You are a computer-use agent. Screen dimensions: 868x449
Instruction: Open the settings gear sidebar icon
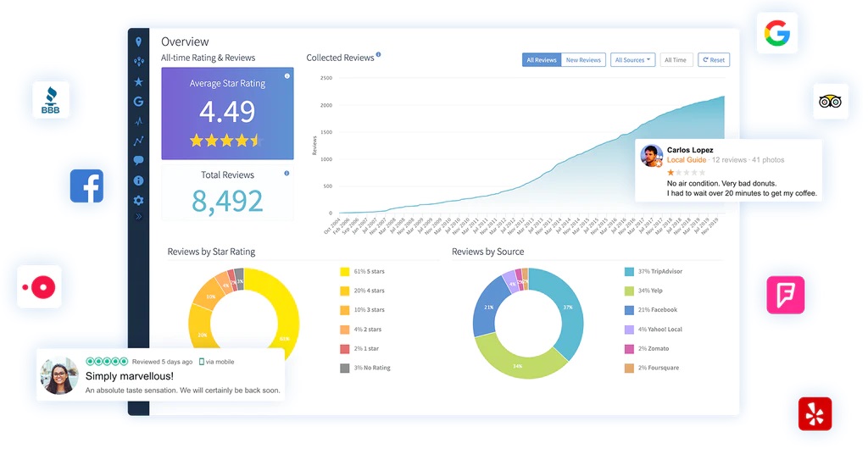[x=138, y=200]
